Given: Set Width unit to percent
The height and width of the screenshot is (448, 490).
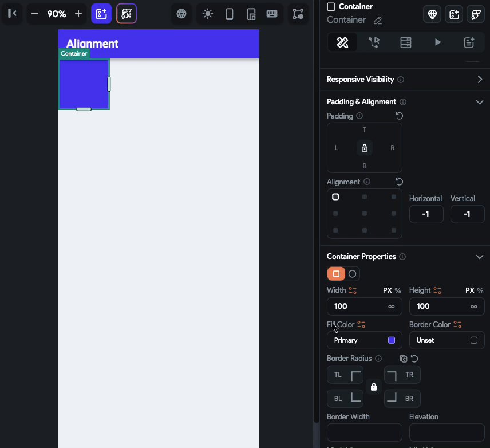Looking at the screenshot, I should (397, 290).
